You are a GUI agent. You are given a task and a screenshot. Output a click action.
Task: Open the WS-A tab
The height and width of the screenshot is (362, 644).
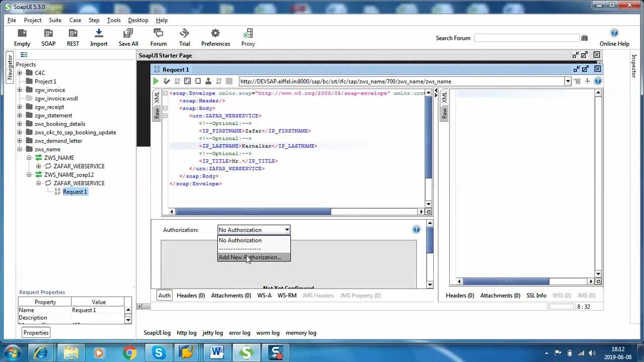point(264,295)
